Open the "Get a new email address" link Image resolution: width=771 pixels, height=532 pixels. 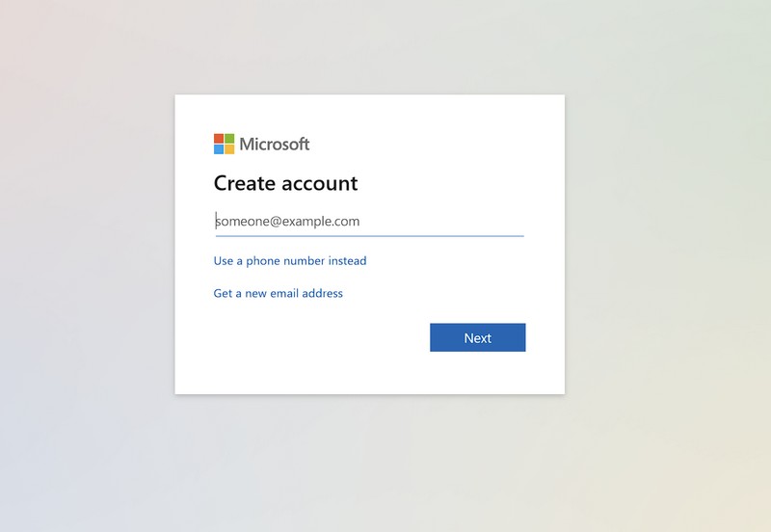[x=278, y=293]
